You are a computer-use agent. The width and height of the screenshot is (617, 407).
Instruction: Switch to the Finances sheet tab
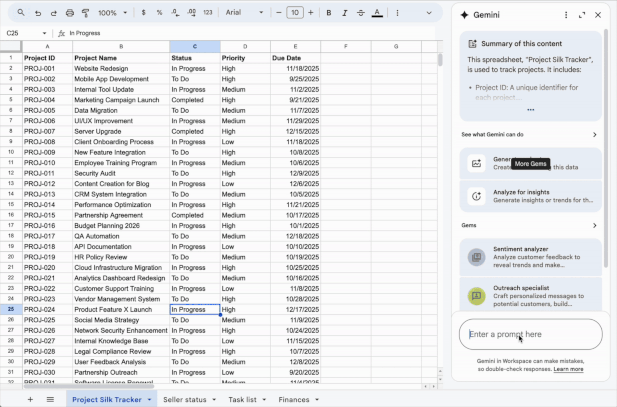point(294,399)
